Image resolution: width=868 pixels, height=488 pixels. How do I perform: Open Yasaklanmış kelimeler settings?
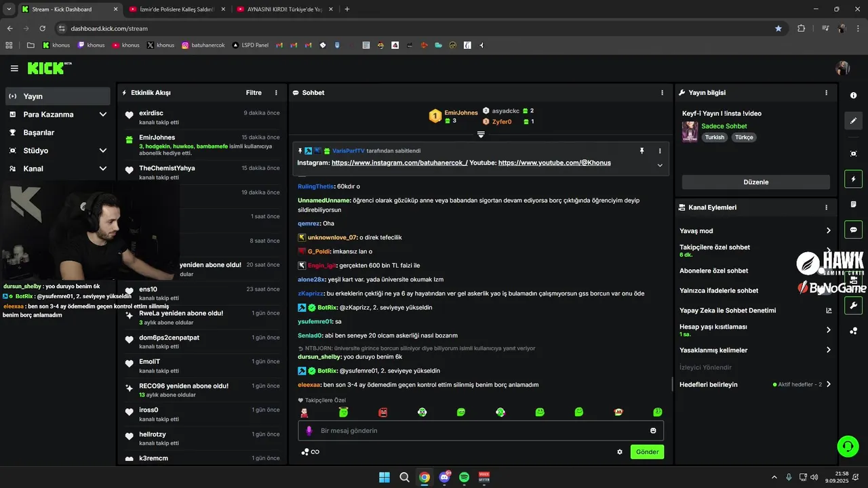pyautogui.click(x=755, y=350)
